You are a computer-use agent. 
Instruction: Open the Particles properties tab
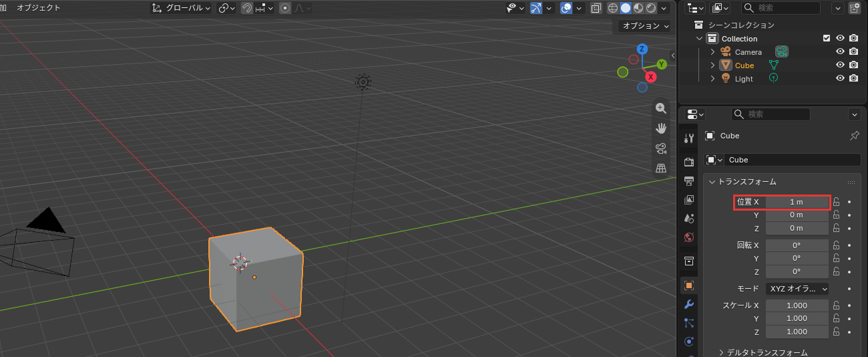point(689,323)
